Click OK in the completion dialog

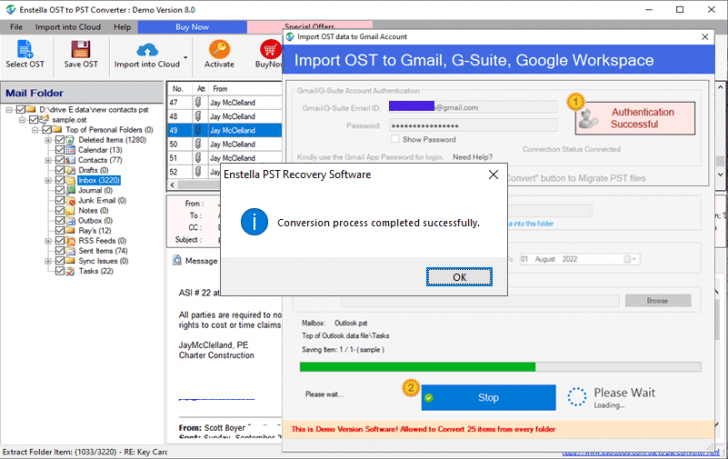459,277
